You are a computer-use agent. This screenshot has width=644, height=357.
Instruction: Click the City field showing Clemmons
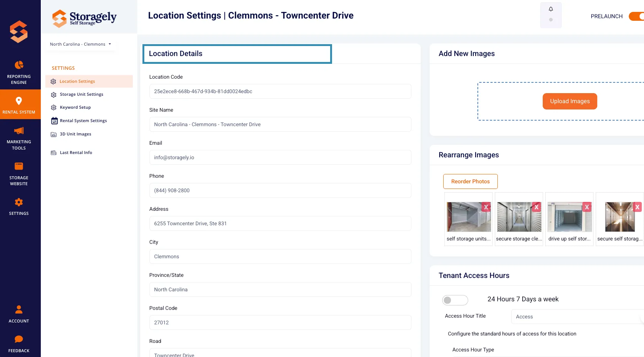[280, 256]
